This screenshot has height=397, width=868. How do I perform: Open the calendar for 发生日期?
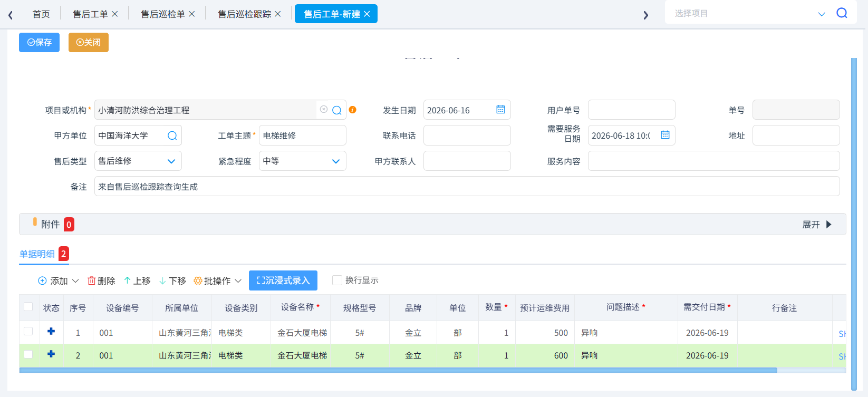500,110
